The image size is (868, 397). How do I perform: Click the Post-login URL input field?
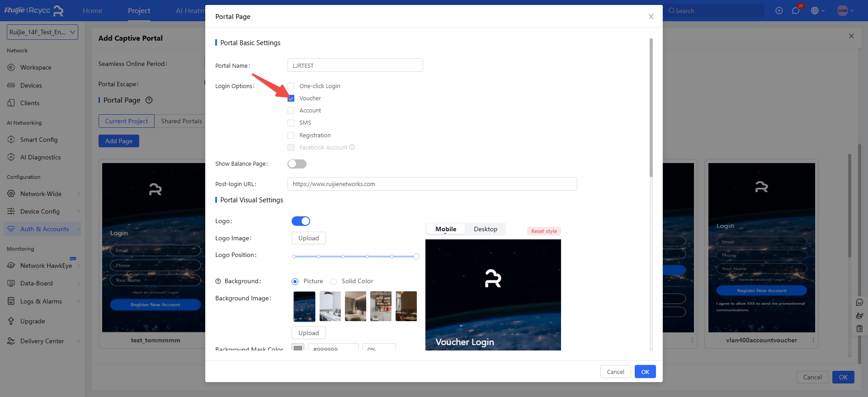[x=432, y=184]
